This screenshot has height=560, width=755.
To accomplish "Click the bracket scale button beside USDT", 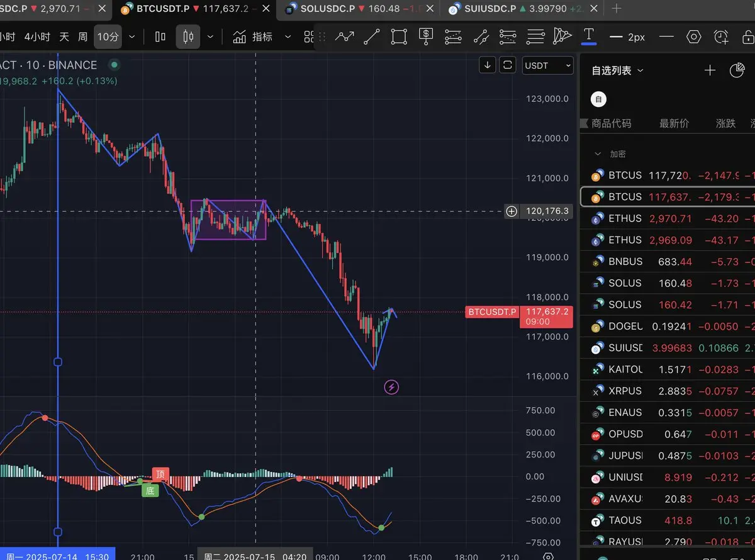I will (508, 65).
